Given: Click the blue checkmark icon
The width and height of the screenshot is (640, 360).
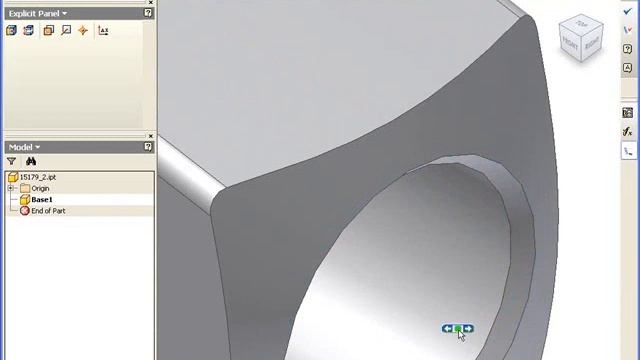Looking at the screenshot, I should pyautogui.click(x=628, y=11).
